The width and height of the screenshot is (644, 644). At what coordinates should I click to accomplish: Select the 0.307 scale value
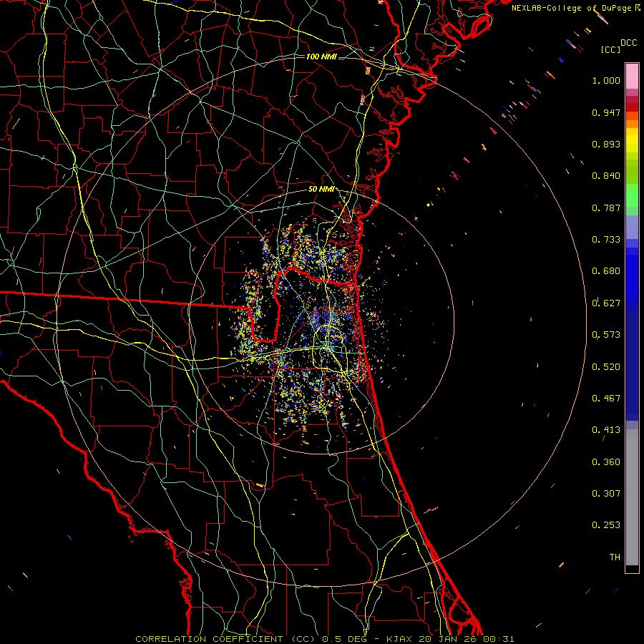click(x=606, y=494)
